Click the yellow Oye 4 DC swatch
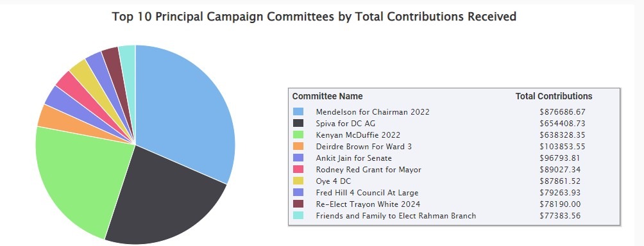Viewport: 644px width, 246px height. click(x=298, y=181)
